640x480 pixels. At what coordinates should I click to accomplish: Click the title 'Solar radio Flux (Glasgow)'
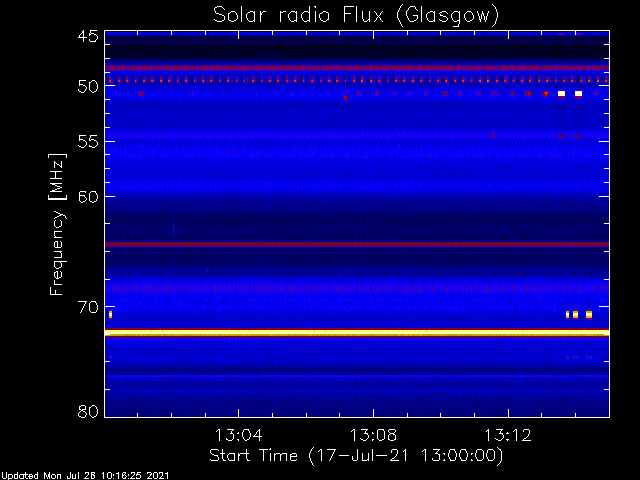coord(356,16)
